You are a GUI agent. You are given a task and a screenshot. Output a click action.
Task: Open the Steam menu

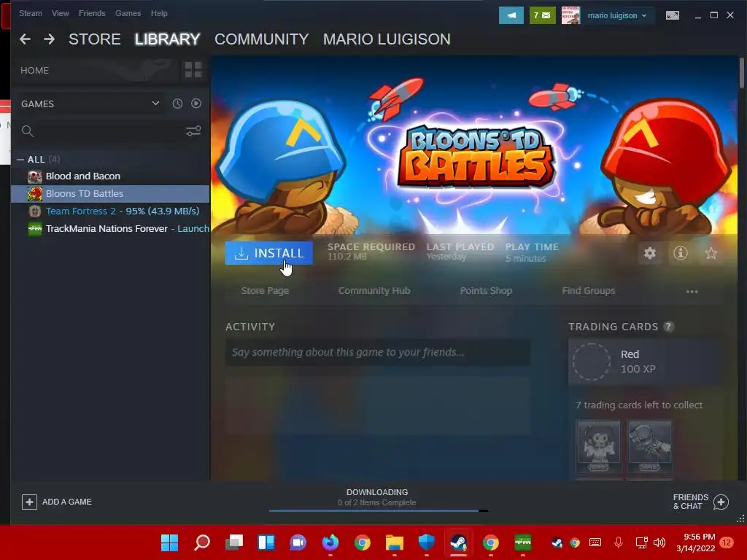pos(31,13)
